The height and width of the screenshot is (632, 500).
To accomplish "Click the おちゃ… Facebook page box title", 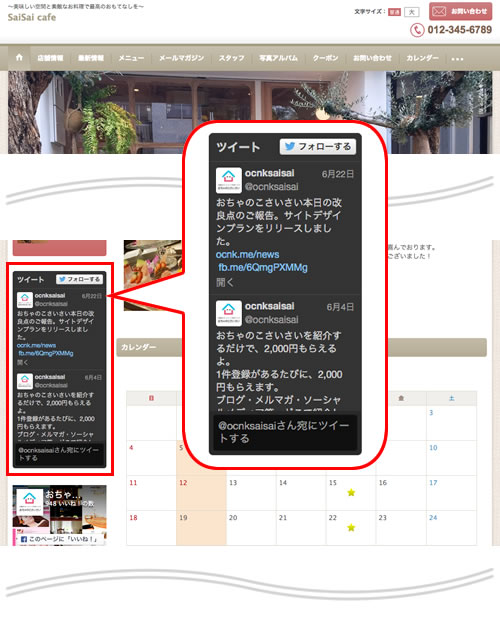I will coord(63,494).
